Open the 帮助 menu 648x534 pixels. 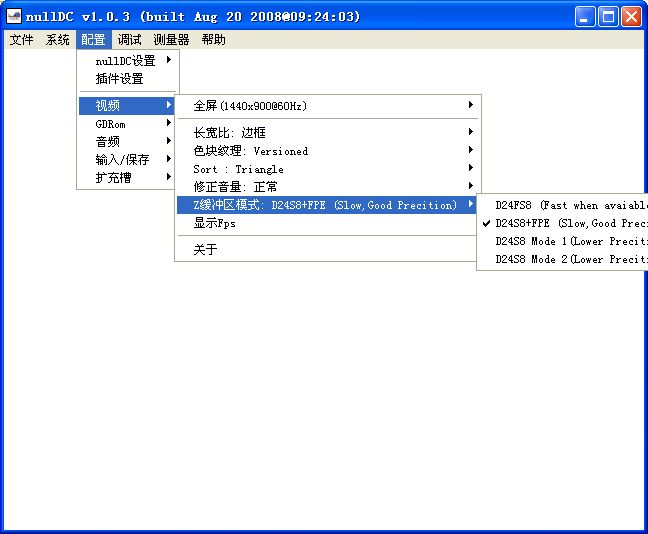213,40
